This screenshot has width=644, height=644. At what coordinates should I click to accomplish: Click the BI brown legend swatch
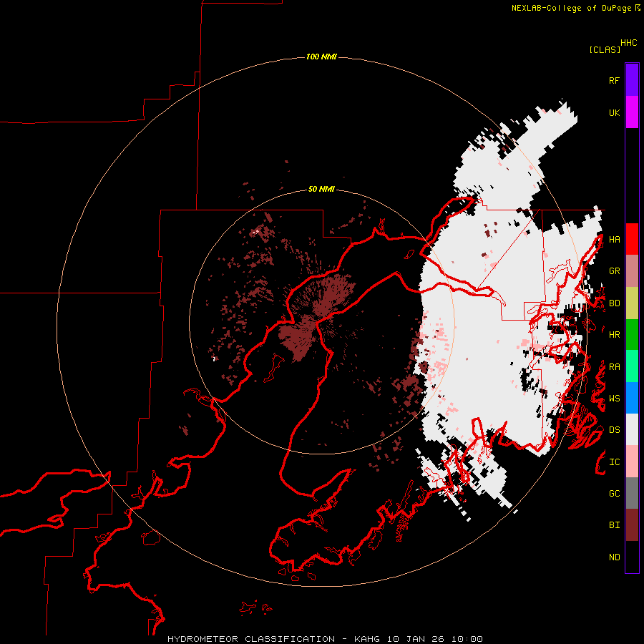coord(632,525)
